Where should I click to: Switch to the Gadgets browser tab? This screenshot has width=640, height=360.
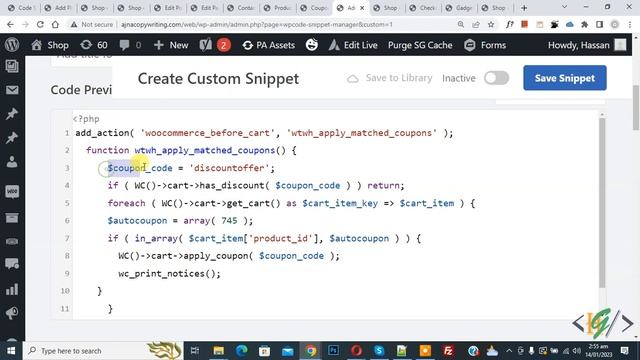460,8
